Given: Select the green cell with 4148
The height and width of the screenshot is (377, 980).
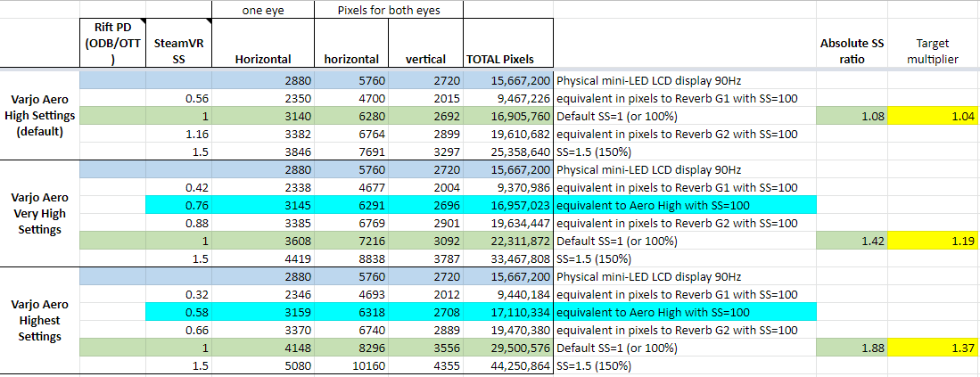Looking at the screenshot, I should [264, 348].
